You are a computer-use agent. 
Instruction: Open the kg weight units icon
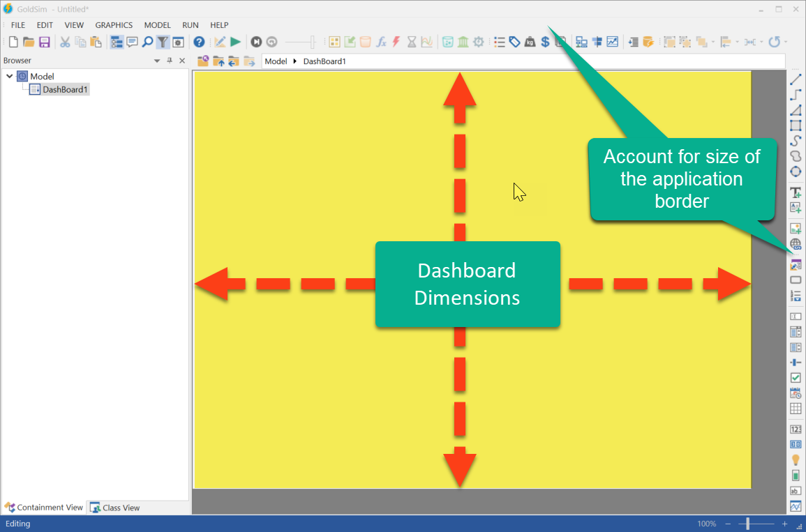point(530,42)
